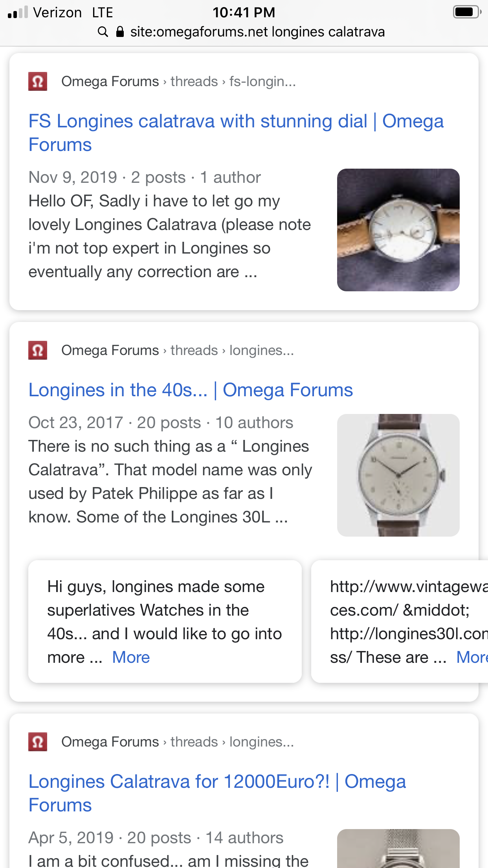Tap second result's "Omega Forums › threads" breadcrumb

tap(139, 350)
